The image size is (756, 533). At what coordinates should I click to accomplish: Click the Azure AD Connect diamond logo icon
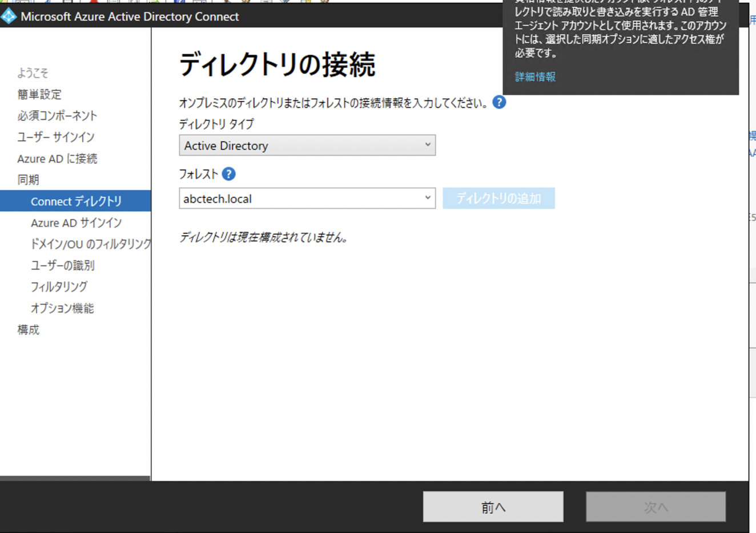9,17
